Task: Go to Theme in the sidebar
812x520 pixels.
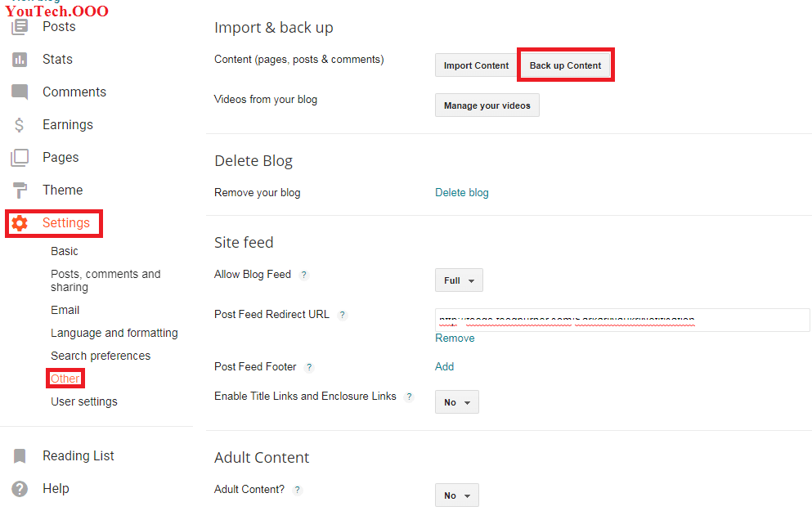Action: coord(63,190)
